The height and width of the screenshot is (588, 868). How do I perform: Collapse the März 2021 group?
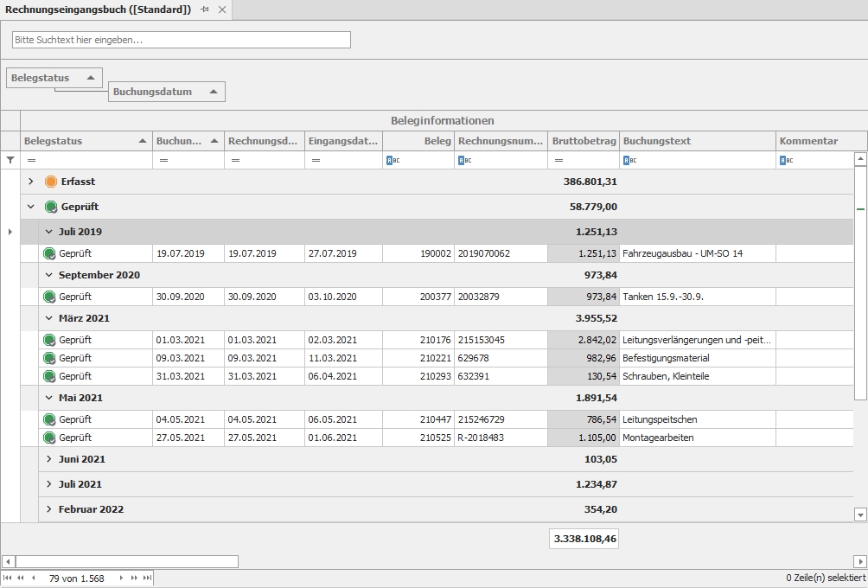click(49, 318)
